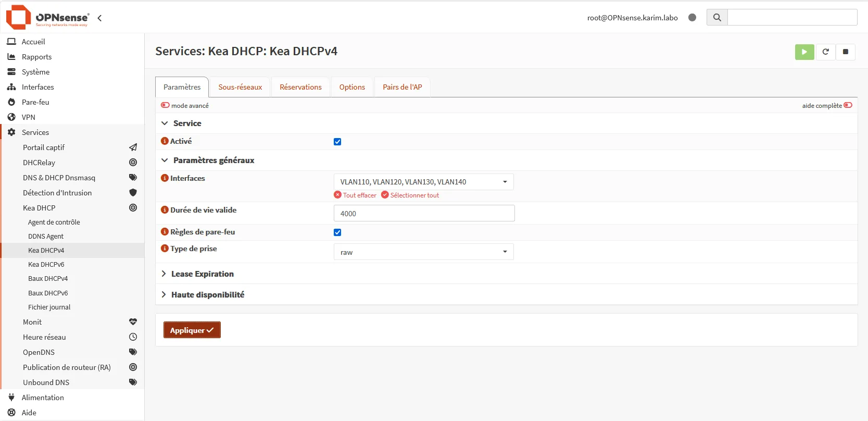The image size is (868, 421).
Task: Start the Kea DHCPv4 service with green play button
Action: [804, 52]
